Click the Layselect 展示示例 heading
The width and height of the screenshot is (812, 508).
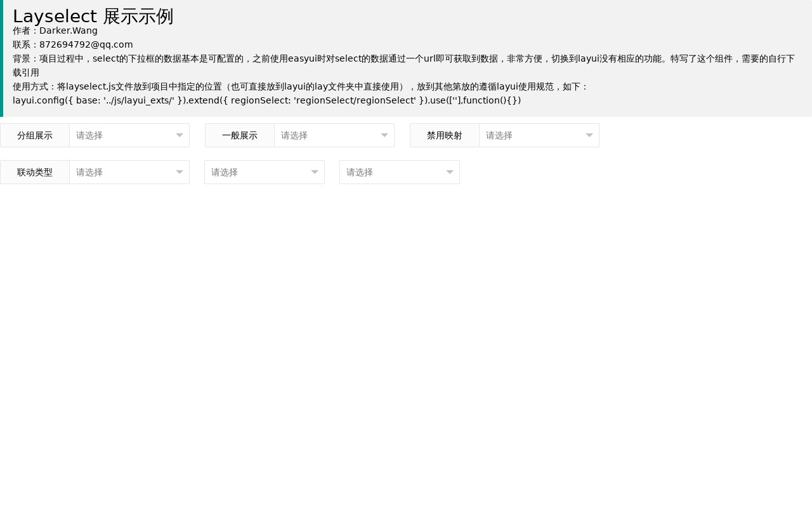pyautogui.click(x=93, y=16)
